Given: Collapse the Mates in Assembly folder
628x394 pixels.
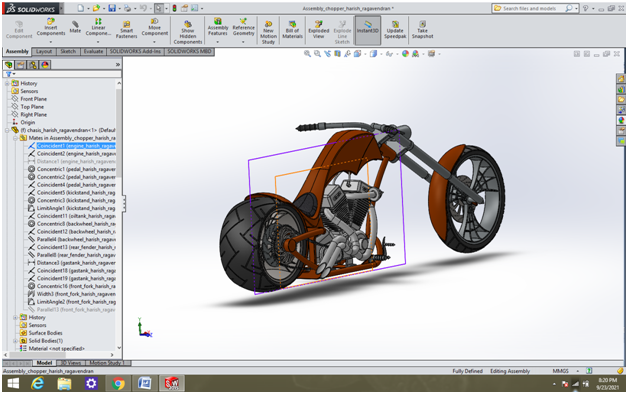Looking at the screenshot, I should click(15, 138).
